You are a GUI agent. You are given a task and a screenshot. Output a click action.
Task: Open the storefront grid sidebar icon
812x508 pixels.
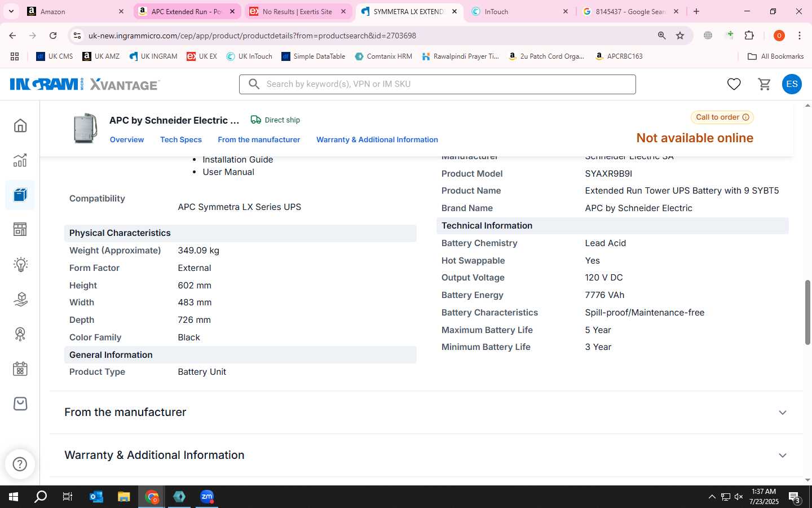point(20,230)
